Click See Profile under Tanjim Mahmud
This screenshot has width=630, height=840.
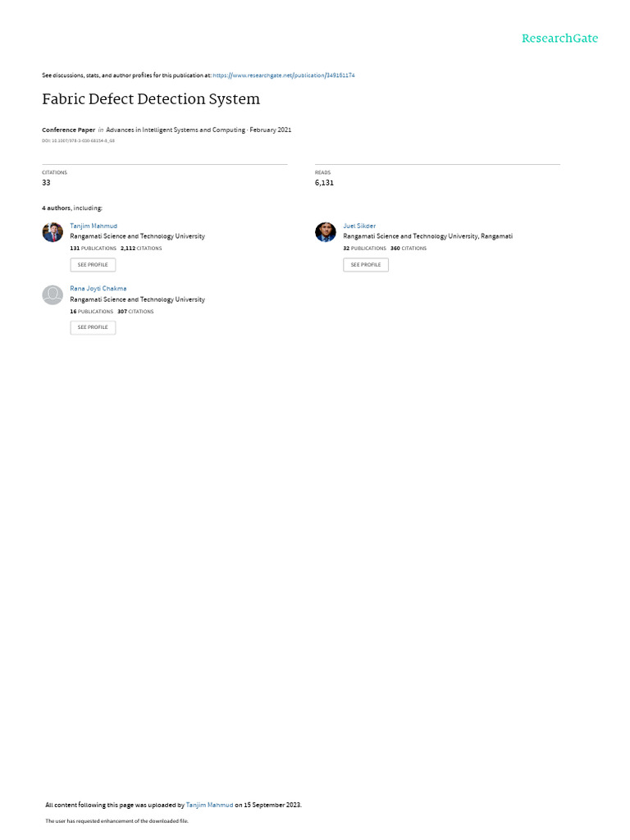(x=93, y=265)
